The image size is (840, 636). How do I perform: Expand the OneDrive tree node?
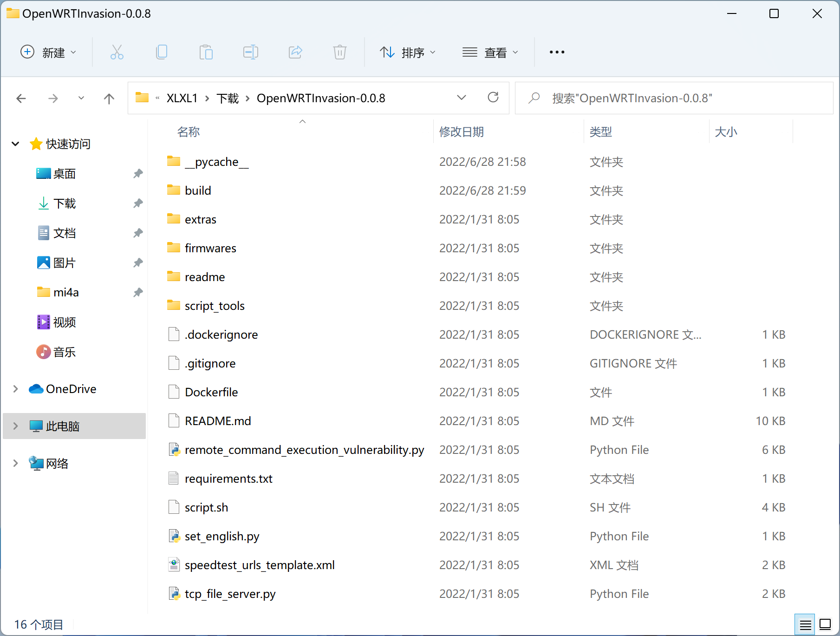[15, 389]
